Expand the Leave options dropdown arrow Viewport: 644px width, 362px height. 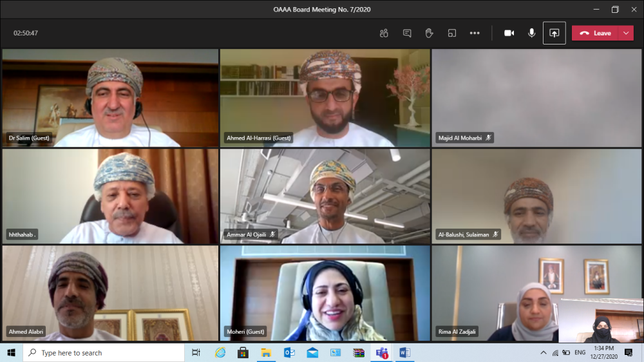point(626,33)
